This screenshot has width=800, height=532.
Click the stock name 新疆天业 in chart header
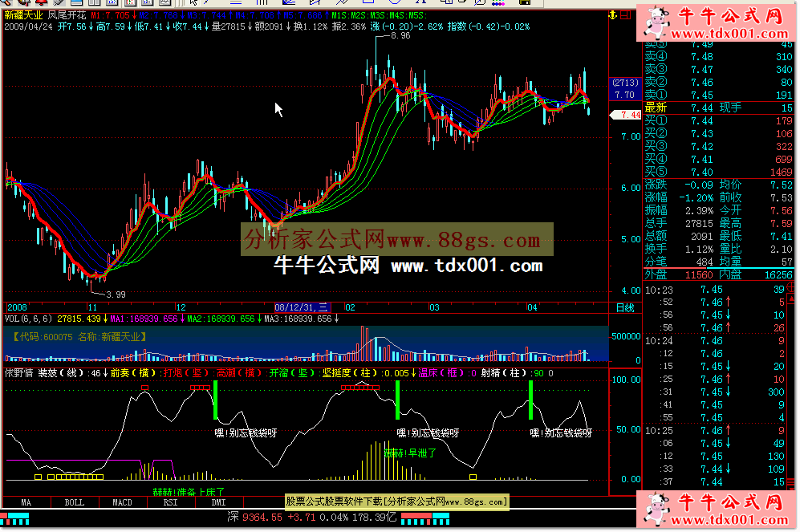pos(23,15)
